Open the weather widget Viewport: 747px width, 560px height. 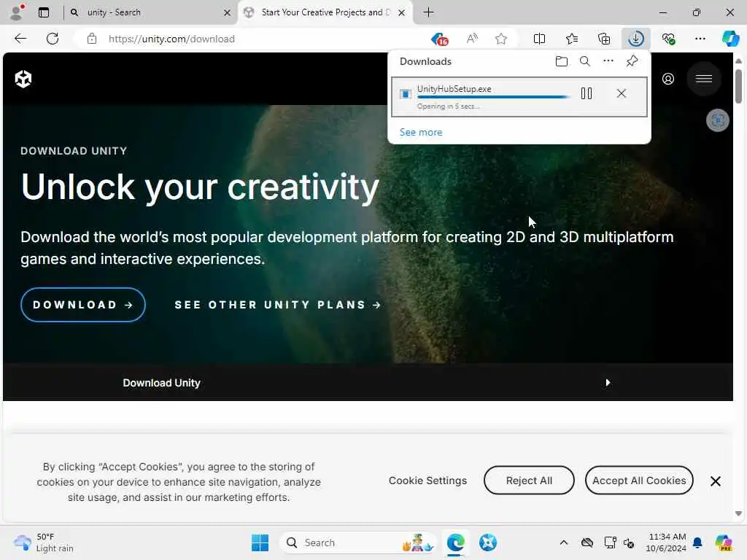click(44, 542)
